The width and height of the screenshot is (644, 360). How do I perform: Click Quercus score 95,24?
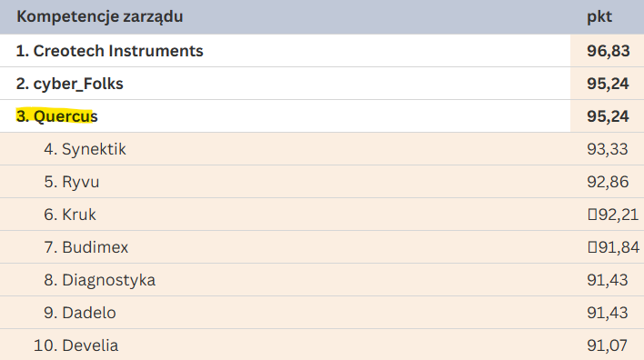(x=608, y=116)
